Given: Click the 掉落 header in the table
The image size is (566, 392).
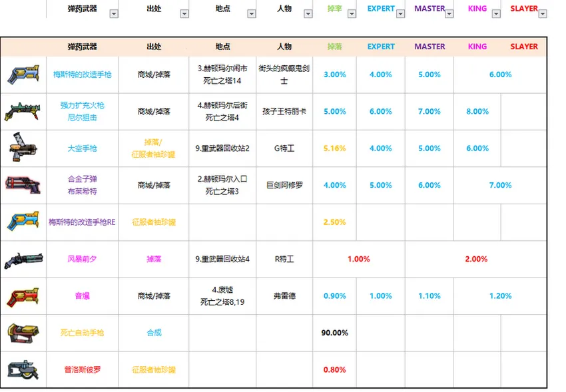Looking at the screenshot, I should [334, 47].
